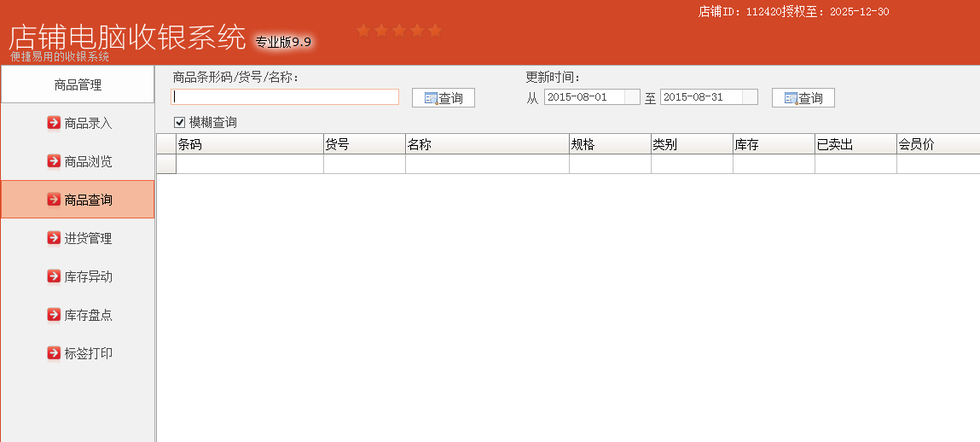Viewport: 980px width, 442px height.
Task: Click the red arrow icon beside 商品查询
Action: click(x=54, y=200)
